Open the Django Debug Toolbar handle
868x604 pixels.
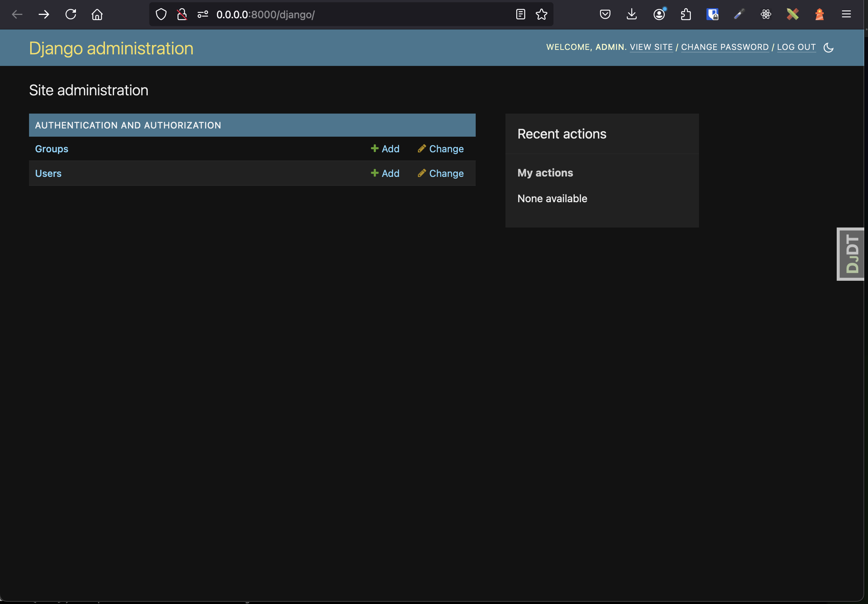[851, 254]
